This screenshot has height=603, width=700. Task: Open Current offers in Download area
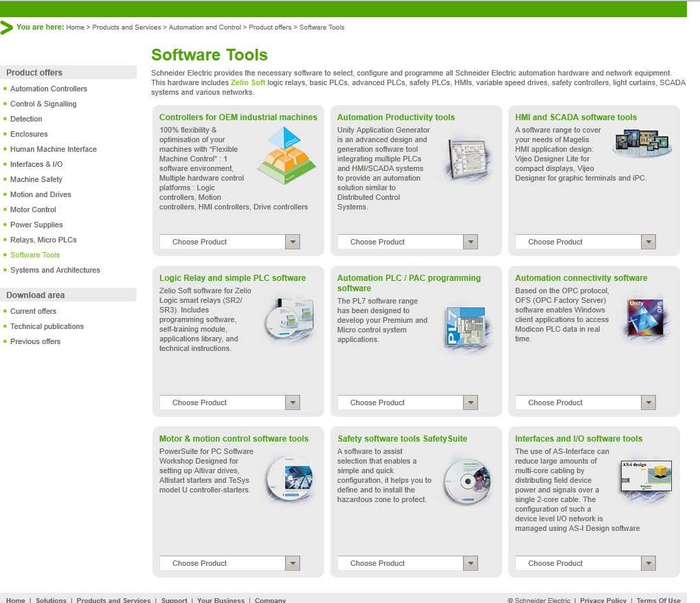(x=34, y=312)
